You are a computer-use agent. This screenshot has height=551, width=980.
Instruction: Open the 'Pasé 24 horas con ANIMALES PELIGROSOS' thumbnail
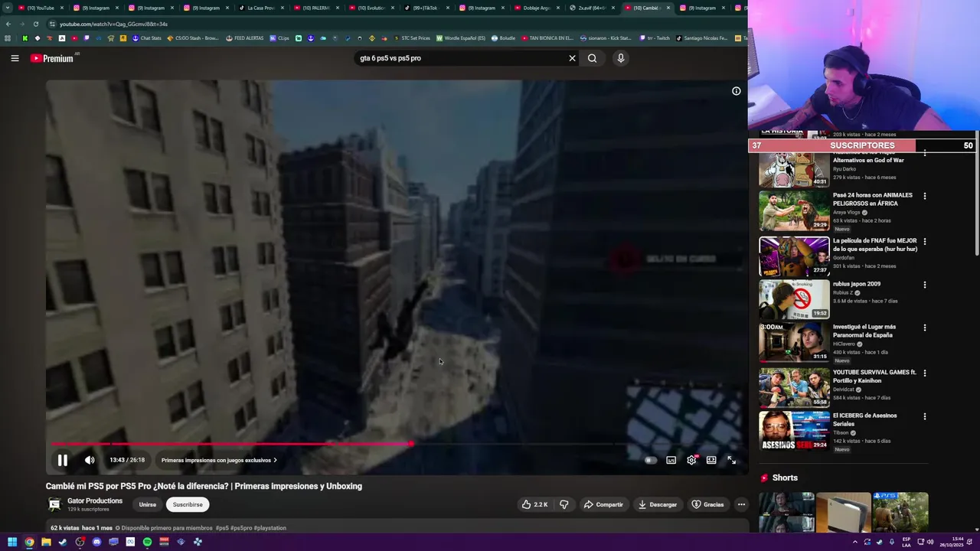coord(794,210)
